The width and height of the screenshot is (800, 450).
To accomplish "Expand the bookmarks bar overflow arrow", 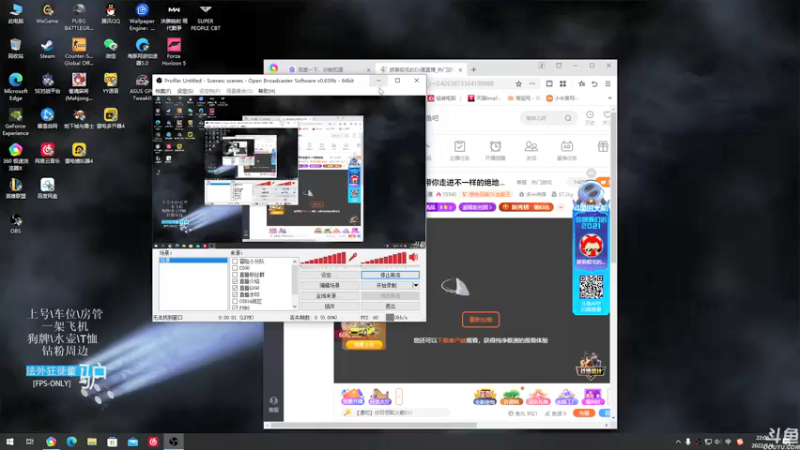I will point(609,98).
